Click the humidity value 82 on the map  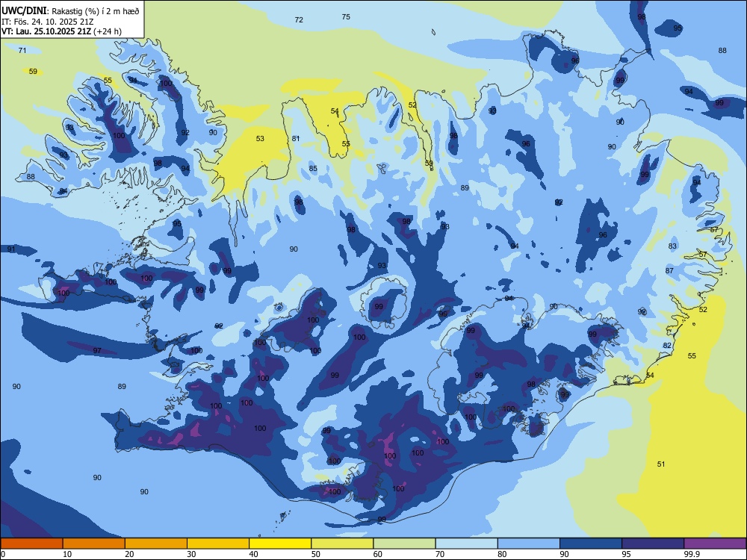tap(667, 346)
